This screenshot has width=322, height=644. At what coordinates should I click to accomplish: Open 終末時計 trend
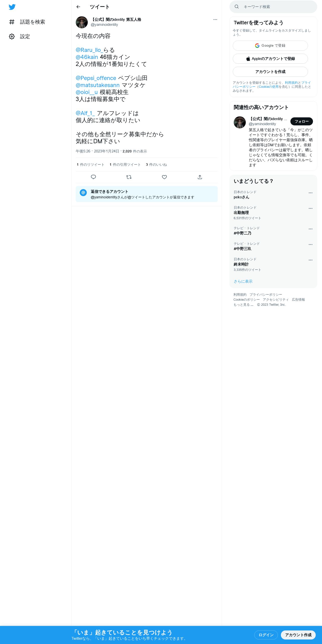pos(273,264)
